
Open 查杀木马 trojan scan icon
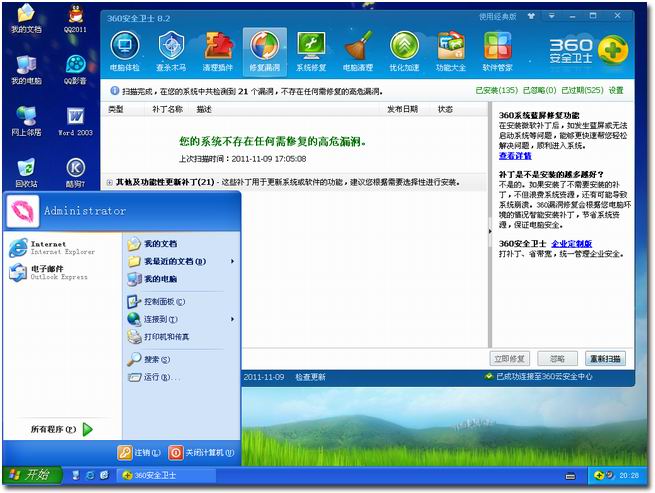click(x=171, y=51)
